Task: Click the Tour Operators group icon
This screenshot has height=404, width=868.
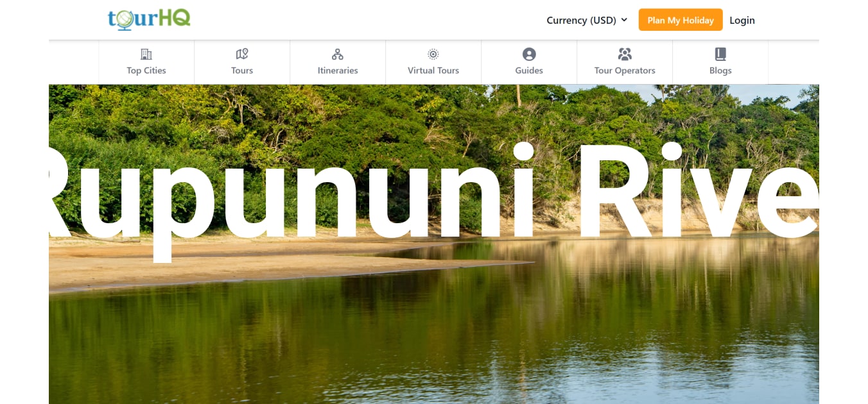Action: point(625,54)
